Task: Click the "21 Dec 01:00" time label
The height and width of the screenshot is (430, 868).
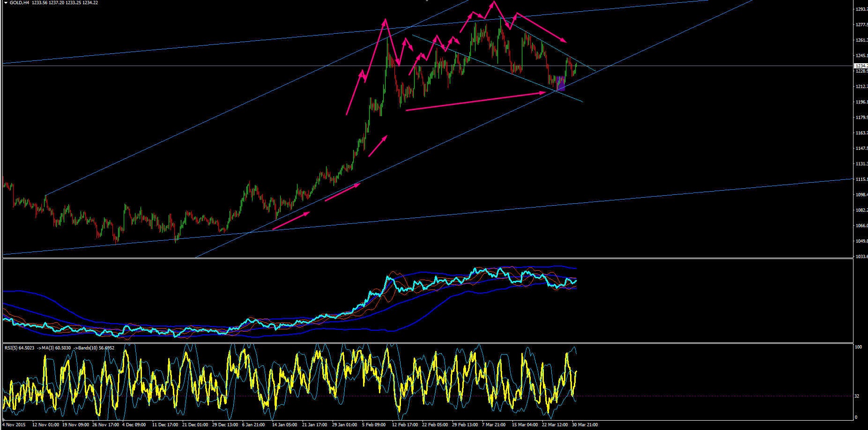Action: pos(195,425)
